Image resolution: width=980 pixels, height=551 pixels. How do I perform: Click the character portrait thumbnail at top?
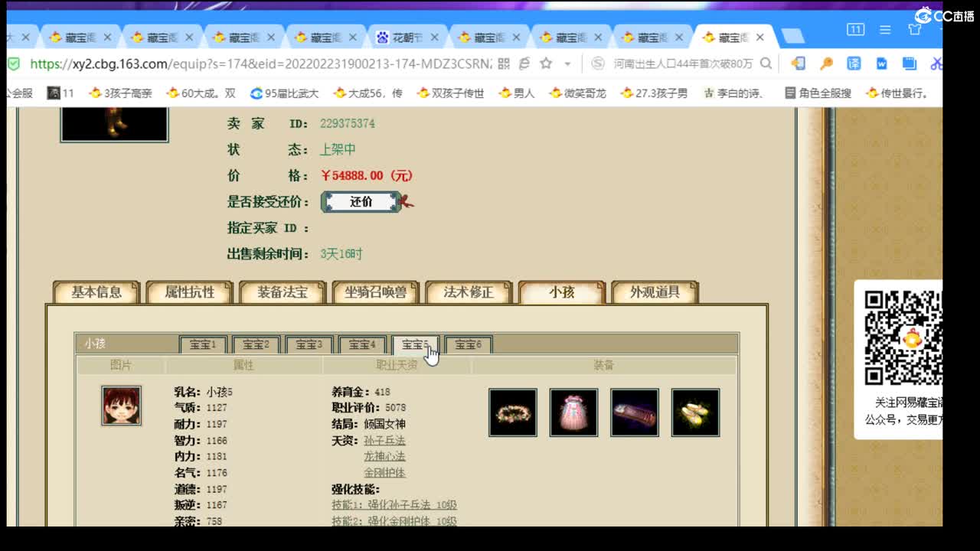[114, 124]
